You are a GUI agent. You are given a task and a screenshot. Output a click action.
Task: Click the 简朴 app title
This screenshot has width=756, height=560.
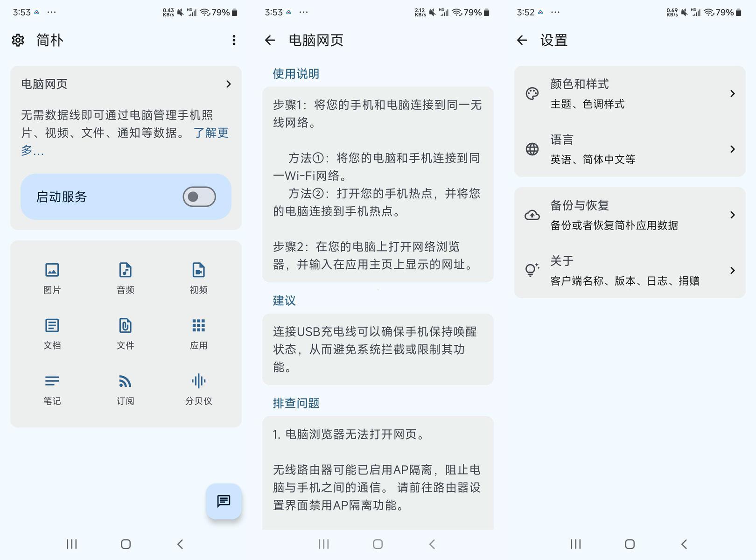point(50,40)
